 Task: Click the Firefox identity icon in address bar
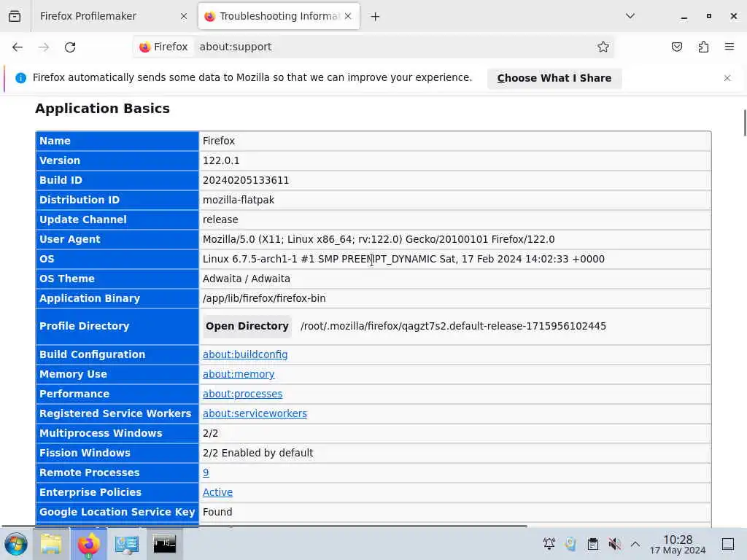164,47
